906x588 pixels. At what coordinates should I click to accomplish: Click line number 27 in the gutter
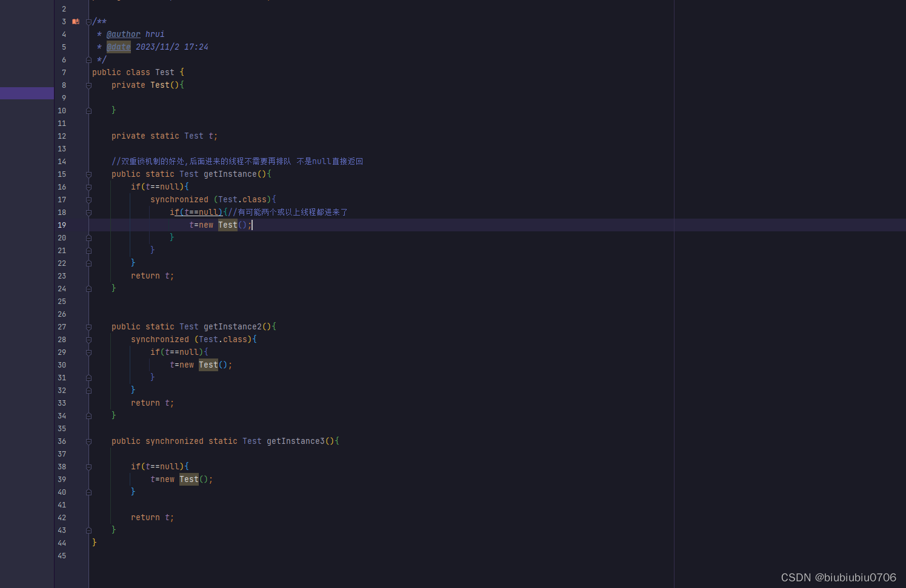(x=62, y=327)
